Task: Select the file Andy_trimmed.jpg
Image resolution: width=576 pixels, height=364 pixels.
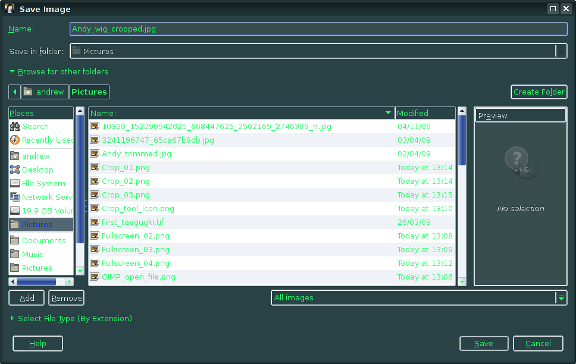Action: (273, 154)
